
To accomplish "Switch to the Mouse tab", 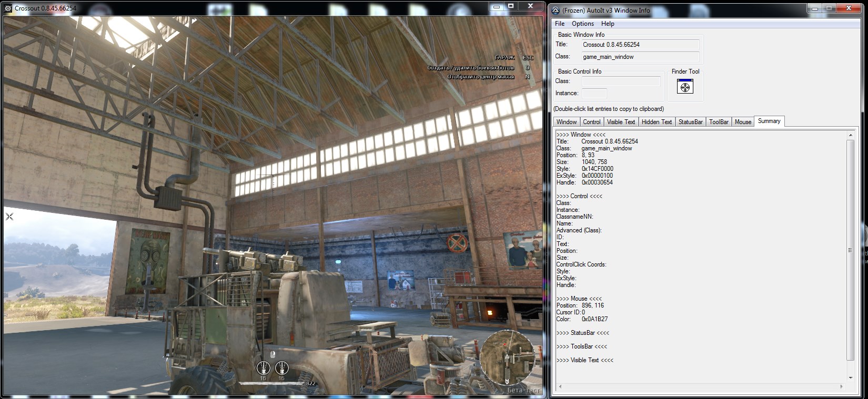I will [743, 121].
